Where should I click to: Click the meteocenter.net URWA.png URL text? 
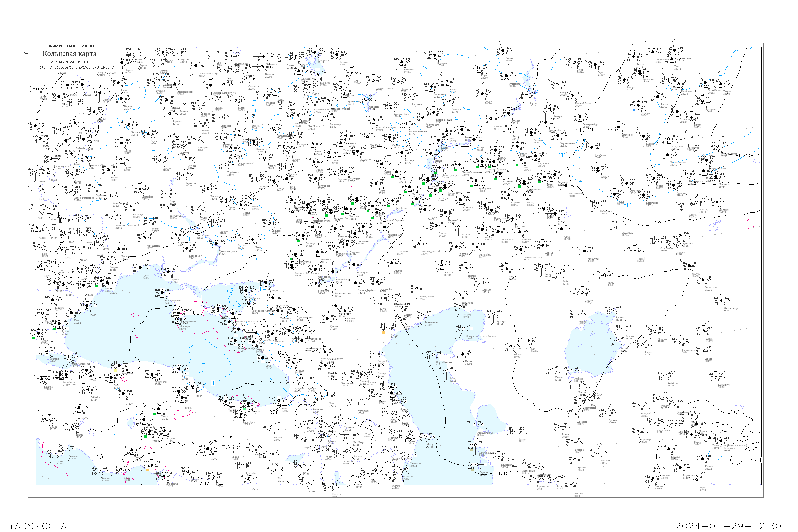click(75, 67)
